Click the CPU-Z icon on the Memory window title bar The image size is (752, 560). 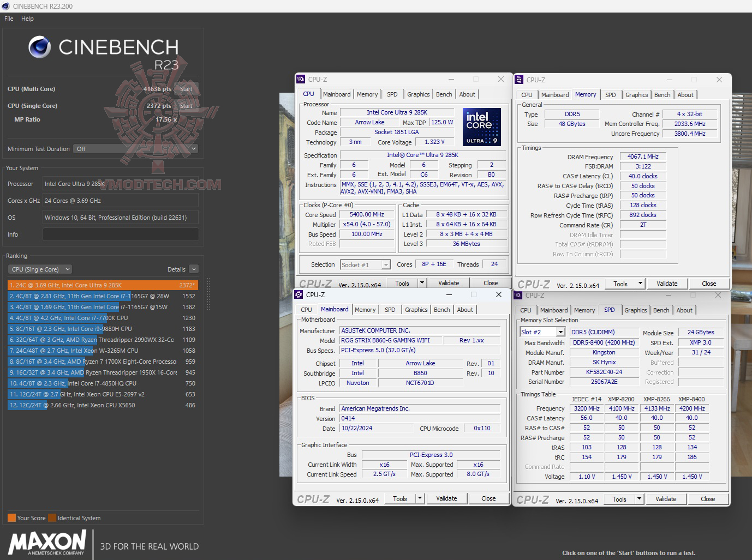tap(518, 80)
